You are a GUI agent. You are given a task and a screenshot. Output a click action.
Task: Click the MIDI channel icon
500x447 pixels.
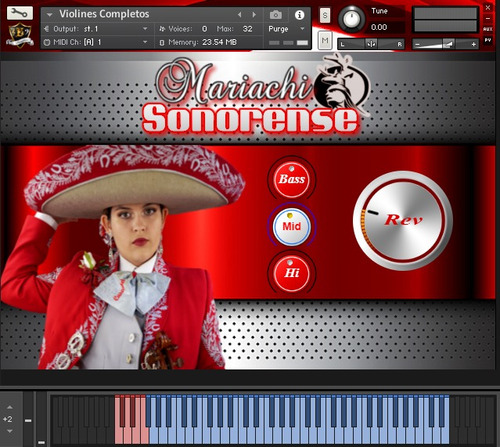pos(47,42)
